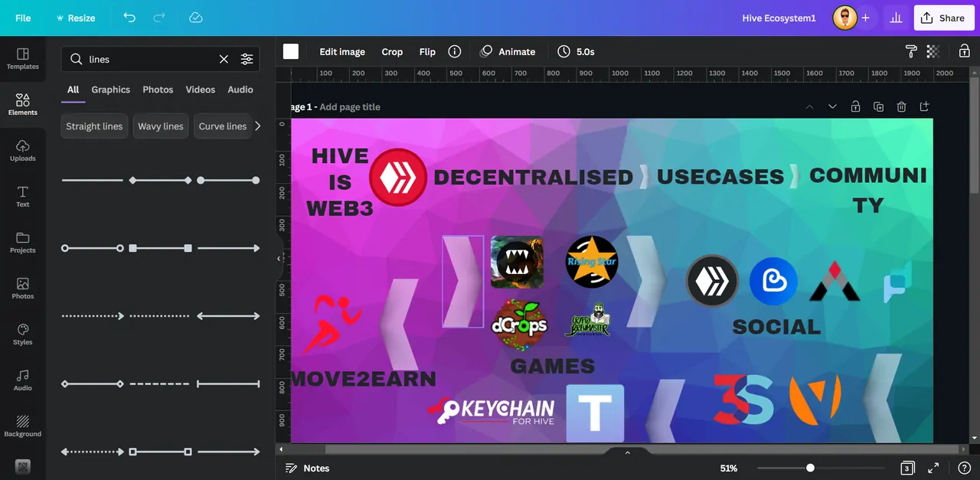Select the All tab
980x480 pixels.
[73, 90]
